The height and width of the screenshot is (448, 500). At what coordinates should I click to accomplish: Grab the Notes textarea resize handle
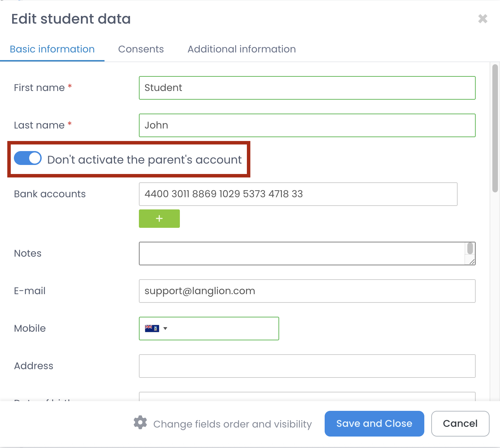[x=472, y=262]
